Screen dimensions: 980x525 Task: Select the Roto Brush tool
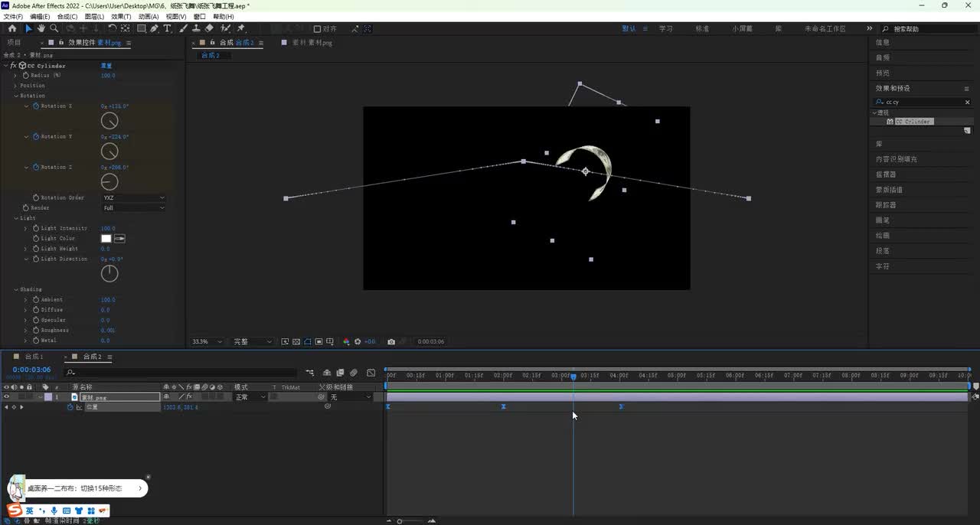point(226,28)
